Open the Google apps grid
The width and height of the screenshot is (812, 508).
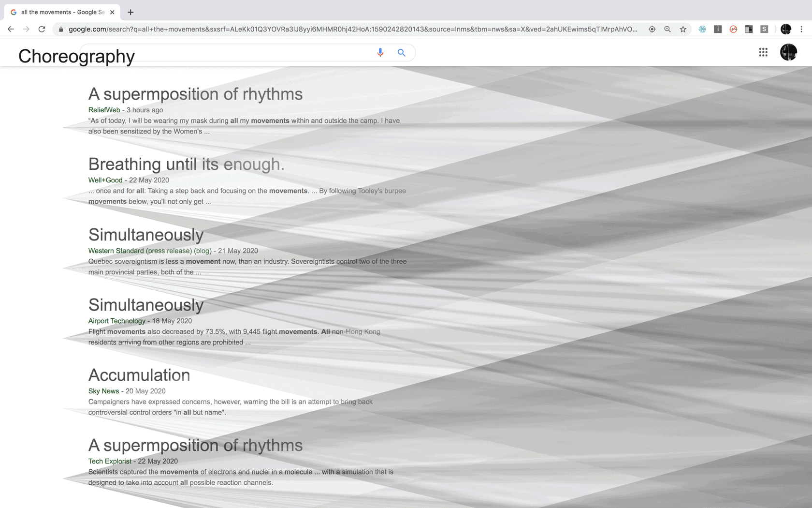click(x=763, y=52)
